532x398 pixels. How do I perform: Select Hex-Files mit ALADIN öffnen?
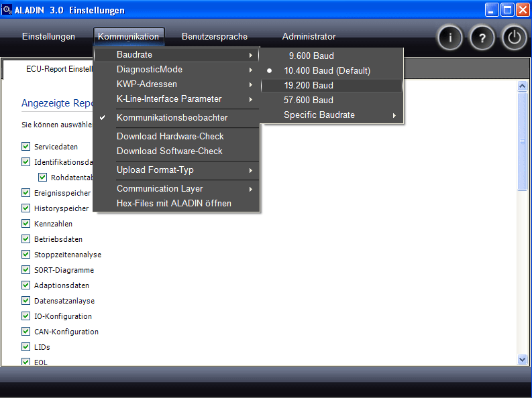click(176, 203)
